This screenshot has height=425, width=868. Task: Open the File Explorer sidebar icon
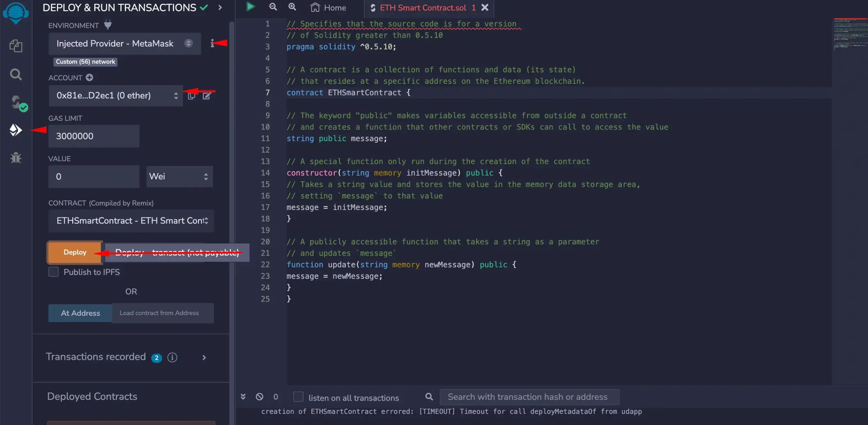16,46
